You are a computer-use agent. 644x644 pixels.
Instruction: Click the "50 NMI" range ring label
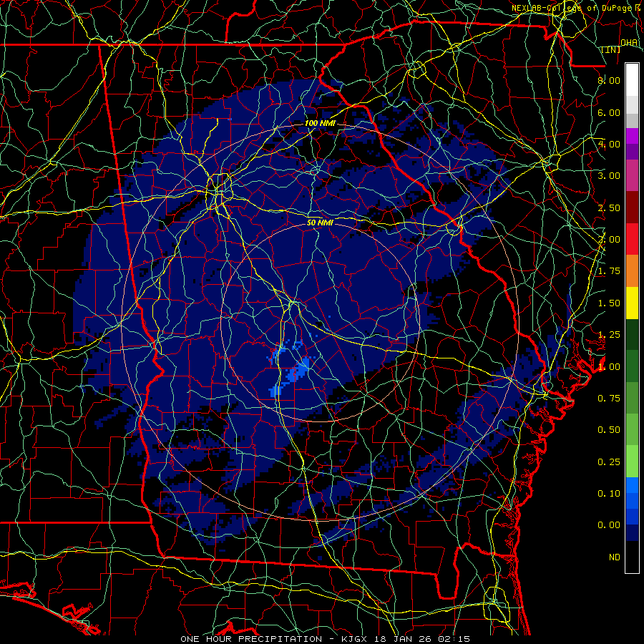[320, 223]
